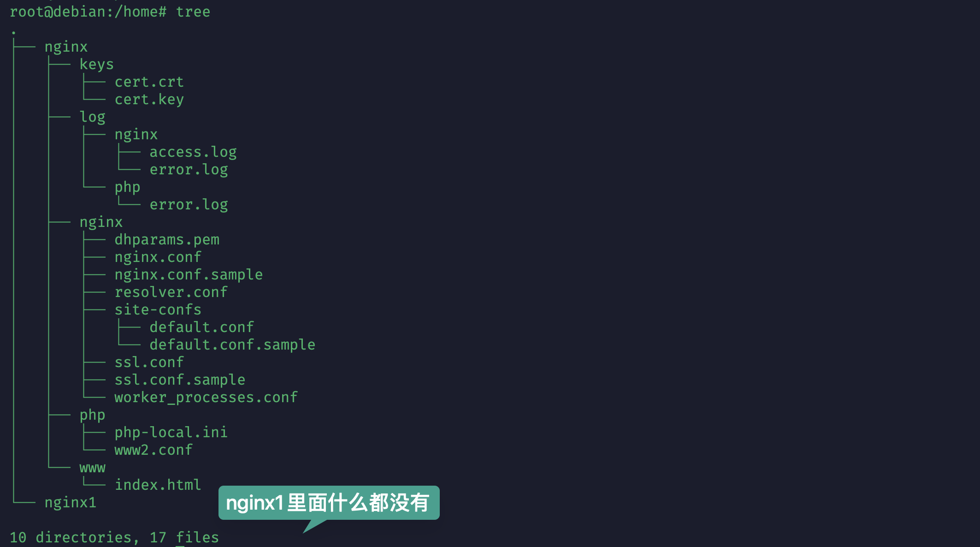Viewport: 980px width, 547px height.
Task: Select access.log nginx log file
Action: point(192,152)
